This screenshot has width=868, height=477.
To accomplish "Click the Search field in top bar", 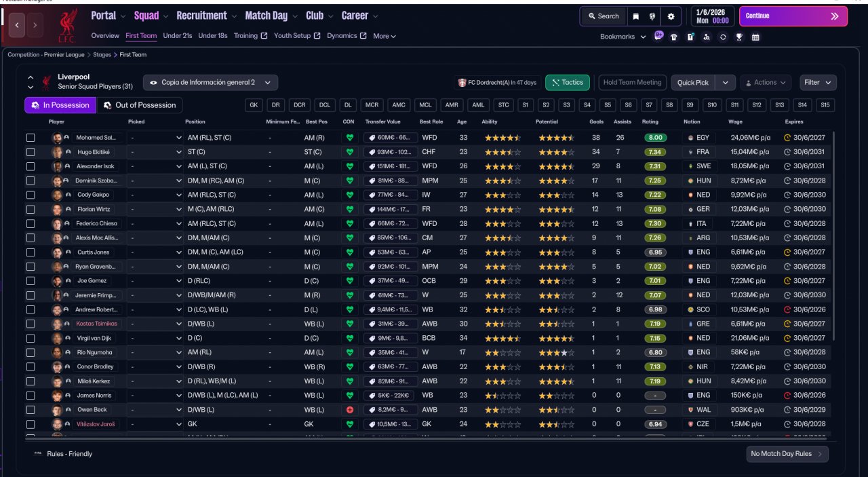I will click(603, 16).
